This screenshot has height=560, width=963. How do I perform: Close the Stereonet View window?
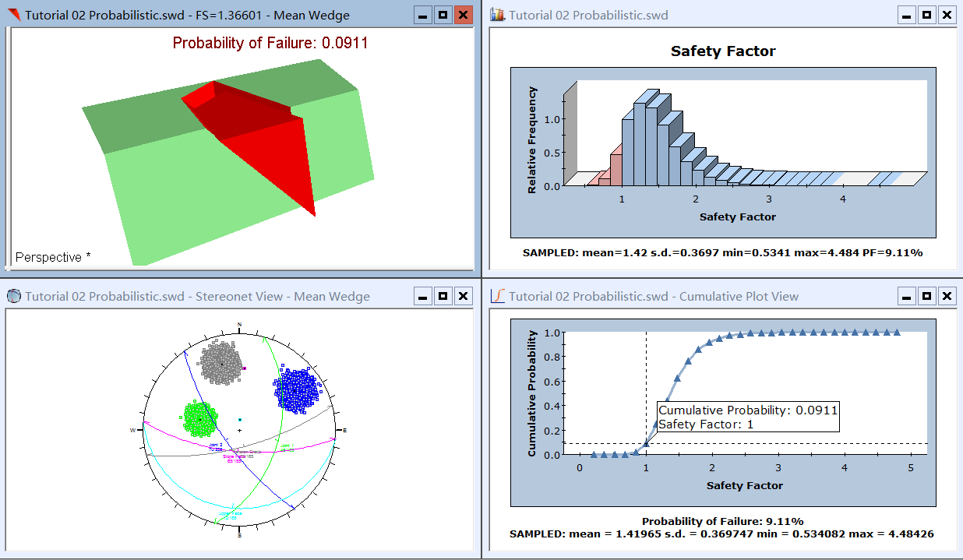coord(463,296)
